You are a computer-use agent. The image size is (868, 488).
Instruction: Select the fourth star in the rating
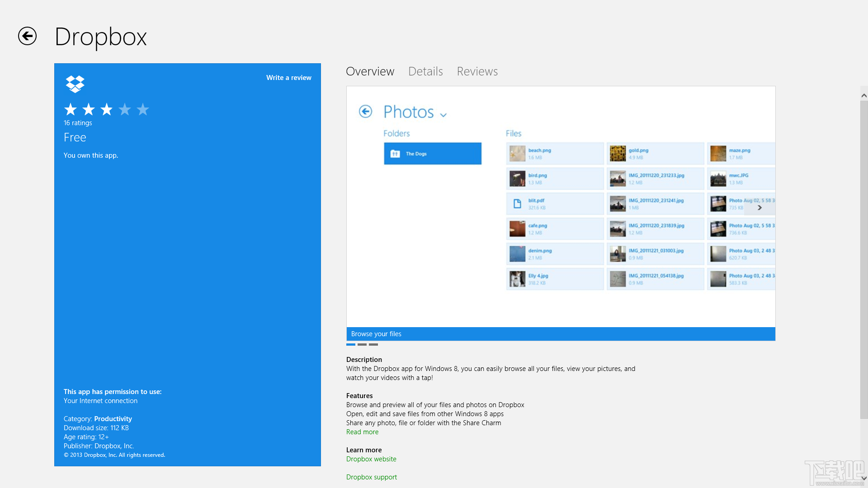coord(125,109)
